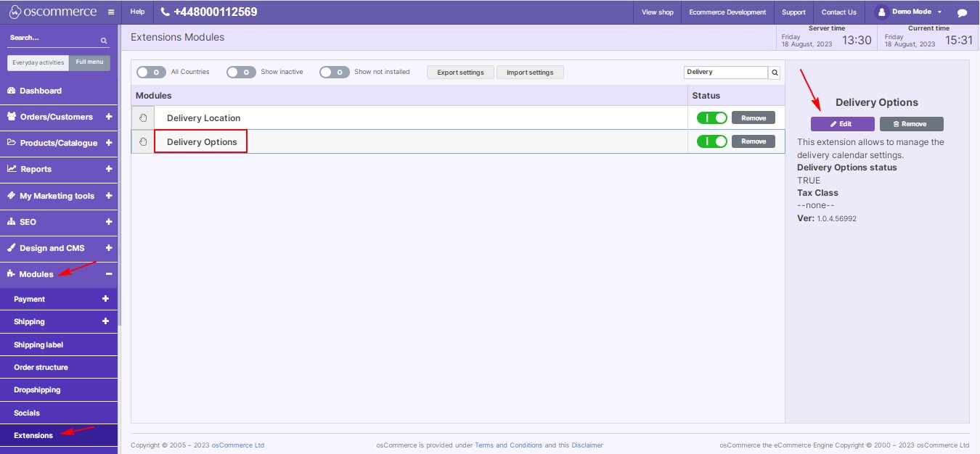Enable the Show inactive switch
Screen dimensions: 980x454
pyautogui.click(x=241, y=72)
